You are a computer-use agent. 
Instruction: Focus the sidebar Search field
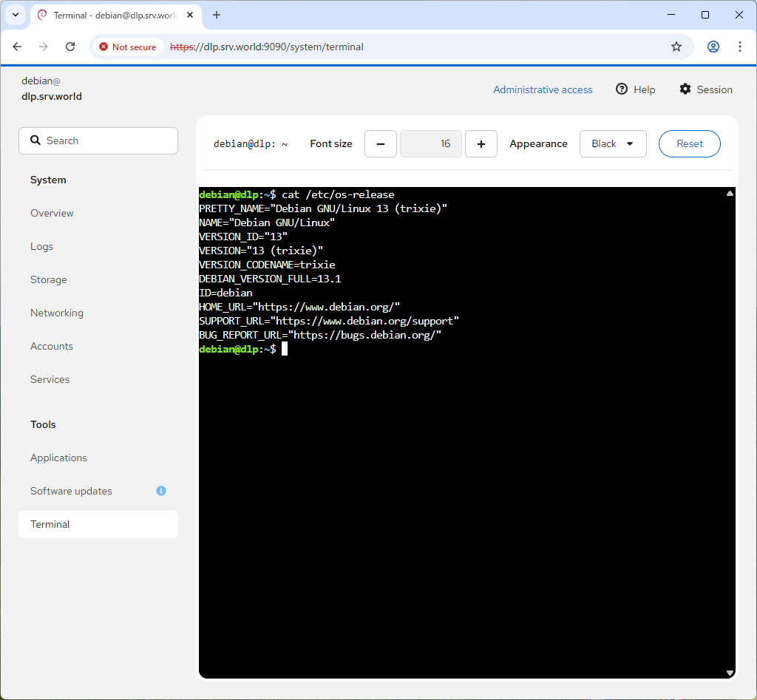[98, 140]
